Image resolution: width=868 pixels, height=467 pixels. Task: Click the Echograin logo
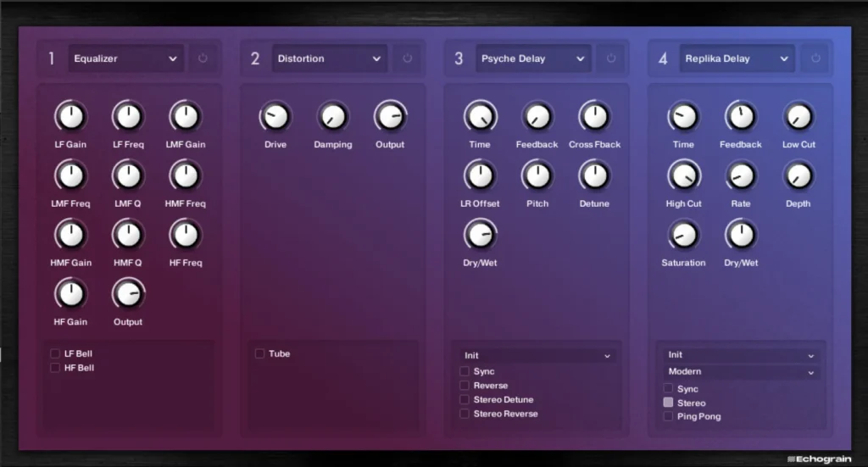click(x=820, y=459)
